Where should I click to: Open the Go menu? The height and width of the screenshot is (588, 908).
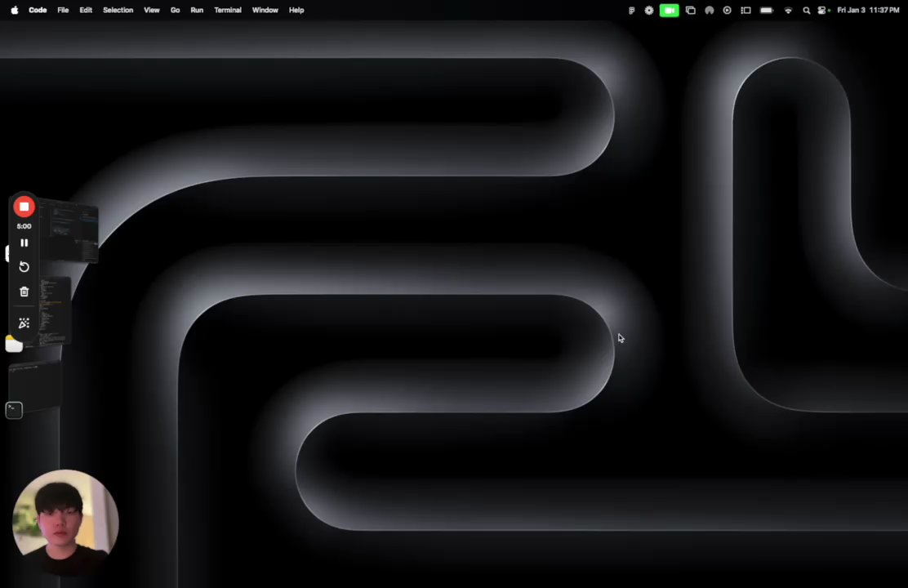click(175, 10)
